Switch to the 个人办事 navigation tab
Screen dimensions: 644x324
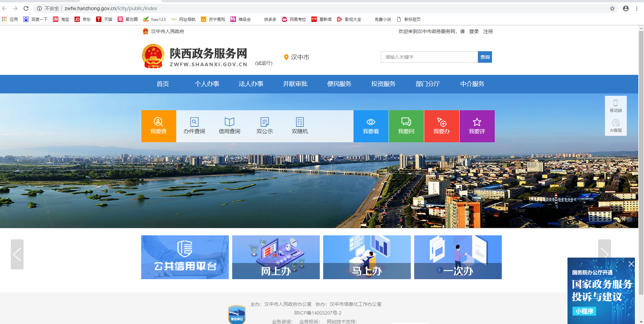point(207,84)
